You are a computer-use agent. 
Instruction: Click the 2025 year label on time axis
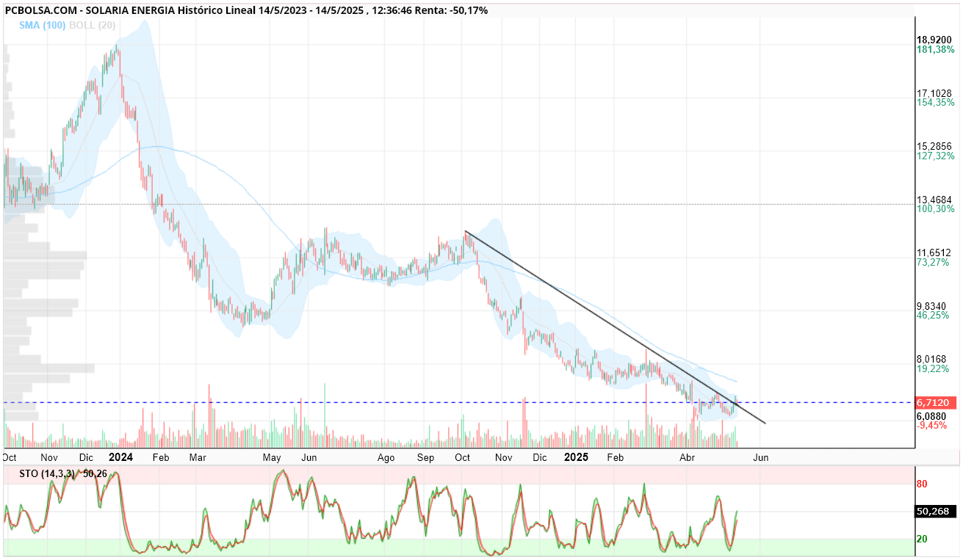pyautogui.click(x=576, y=457)
